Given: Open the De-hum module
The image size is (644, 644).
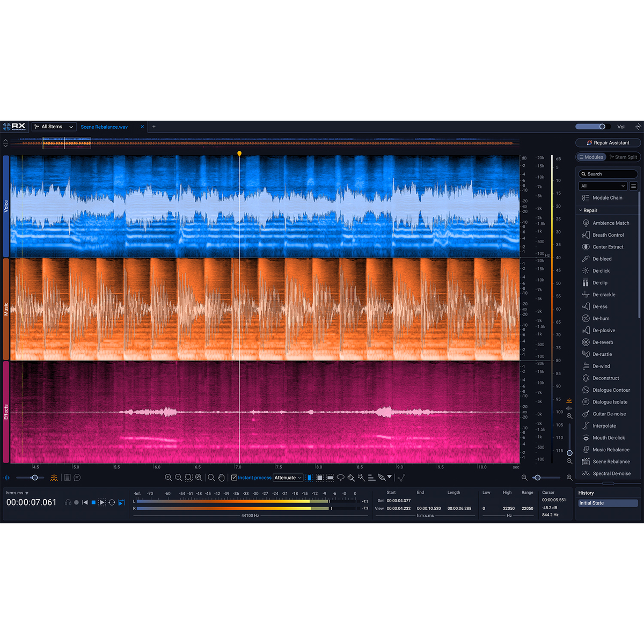Looking at the screenshot, I should tap(601, 319).
